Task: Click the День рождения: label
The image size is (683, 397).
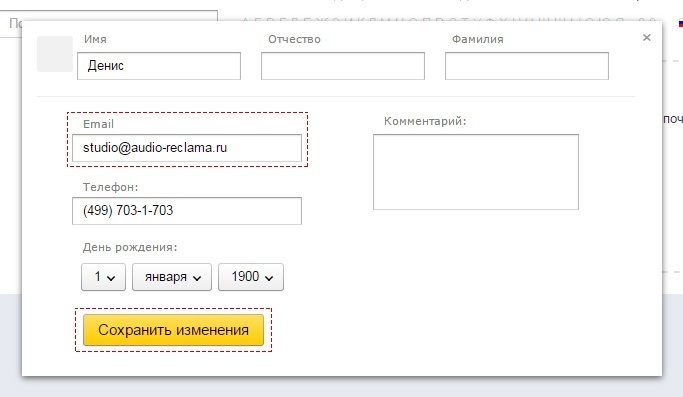Action: (130, 248)
